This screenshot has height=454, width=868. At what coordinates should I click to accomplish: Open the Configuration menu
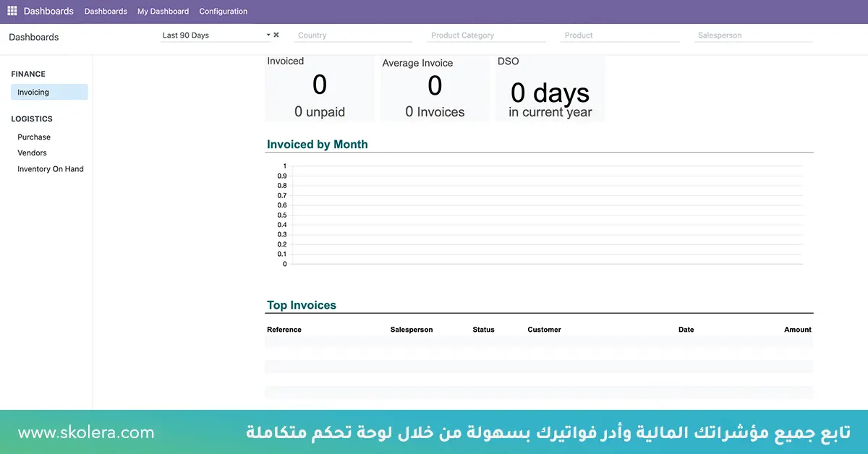pos(224,12)
